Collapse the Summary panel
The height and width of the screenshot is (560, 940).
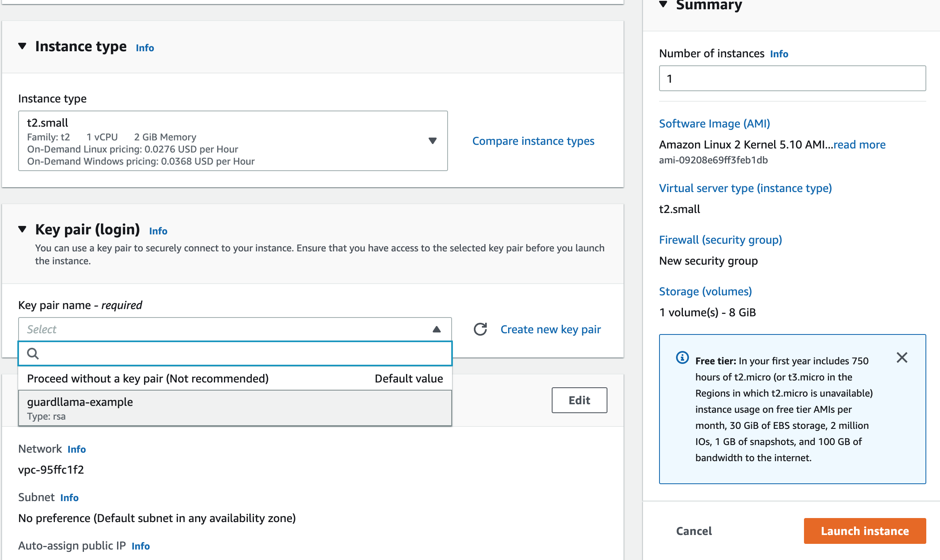(x=664, y=4)
